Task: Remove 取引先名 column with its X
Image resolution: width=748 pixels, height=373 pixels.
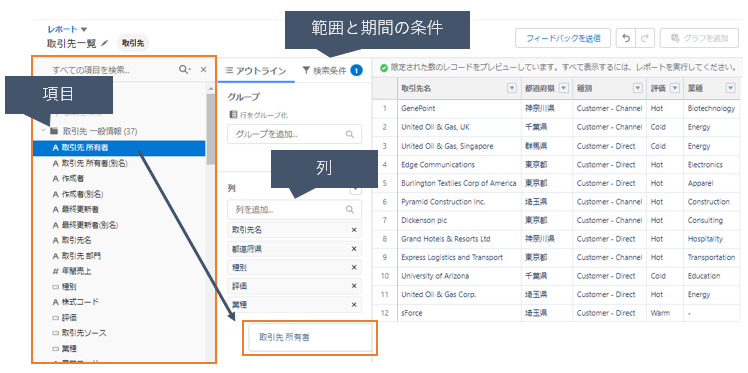Action: [354, 230]
